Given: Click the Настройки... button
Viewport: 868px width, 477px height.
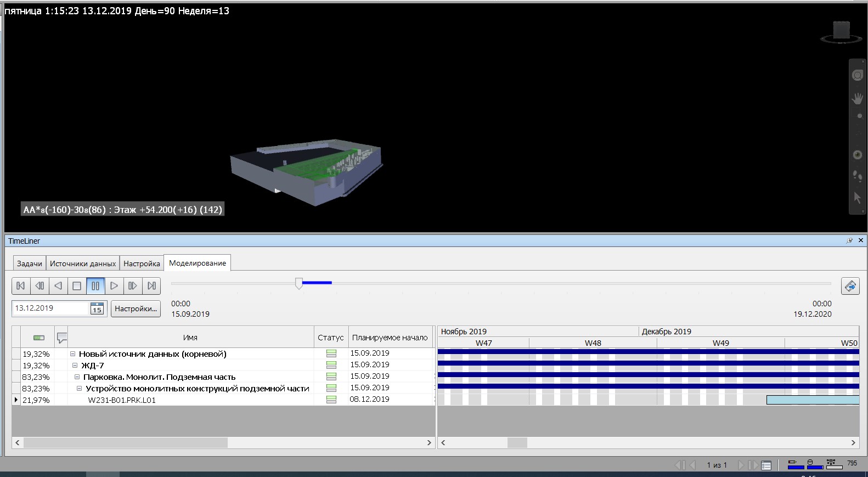Looking at the screenshot, I should coord(136,308).
